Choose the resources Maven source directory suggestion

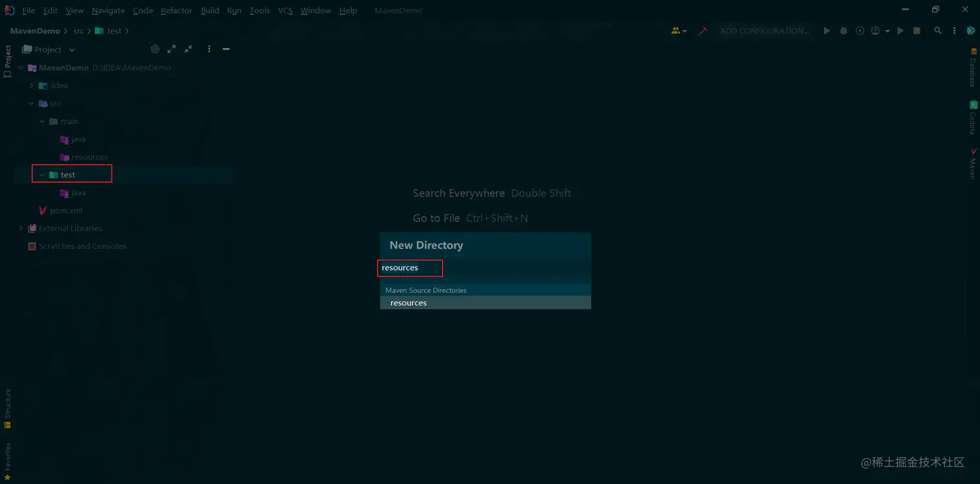pyautogui.click(x=485, y=303)
